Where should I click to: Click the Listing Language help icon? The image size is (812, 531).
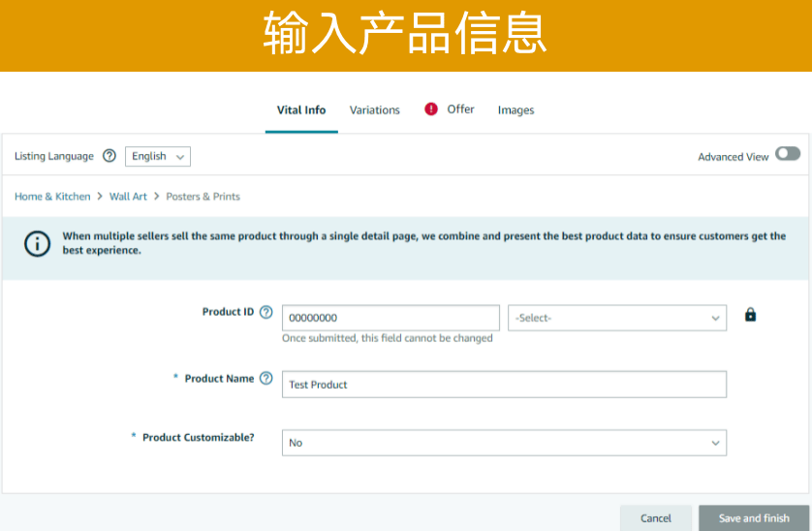(109, 156)
